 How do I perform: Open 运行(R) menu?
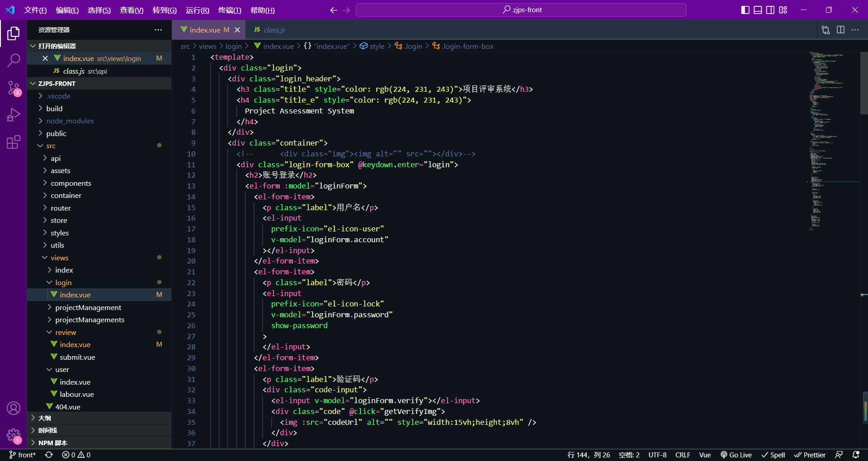(x=198, y=10)
